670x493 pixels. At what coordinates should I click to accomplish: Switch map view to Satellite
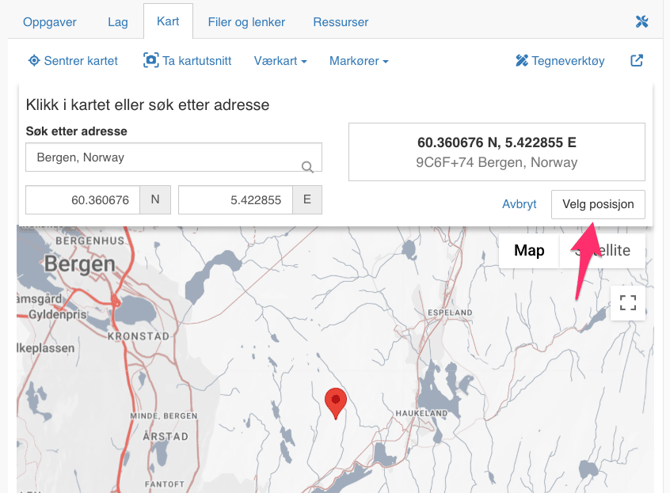coord(602,250)
